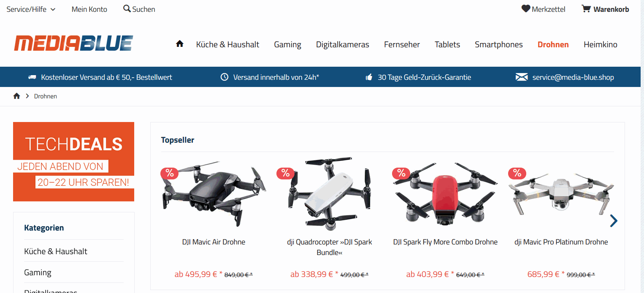The width and height of the screenshot is (644, 293).
Task: Open the Warenkorb shopping cart icon
Action: tap(586, 8)
